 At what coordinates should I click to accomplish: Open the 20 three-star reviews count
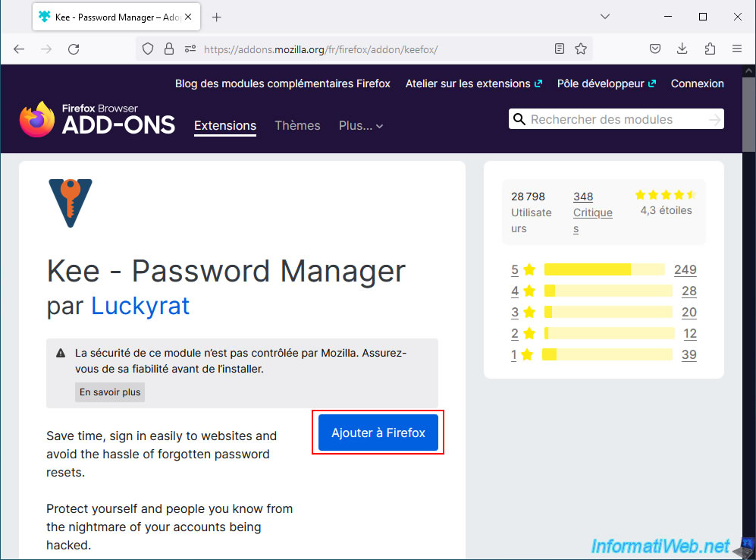point(689,312)
